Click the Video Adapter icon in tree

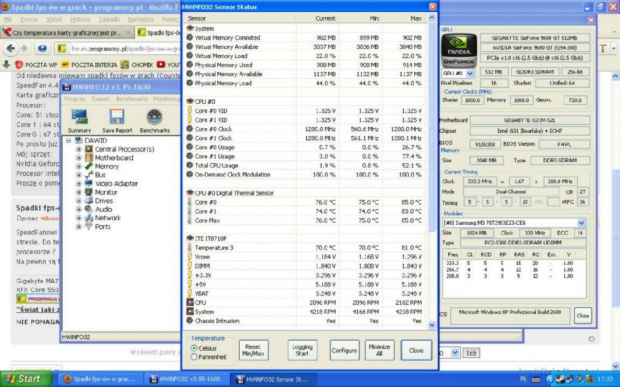pos(89,183)
